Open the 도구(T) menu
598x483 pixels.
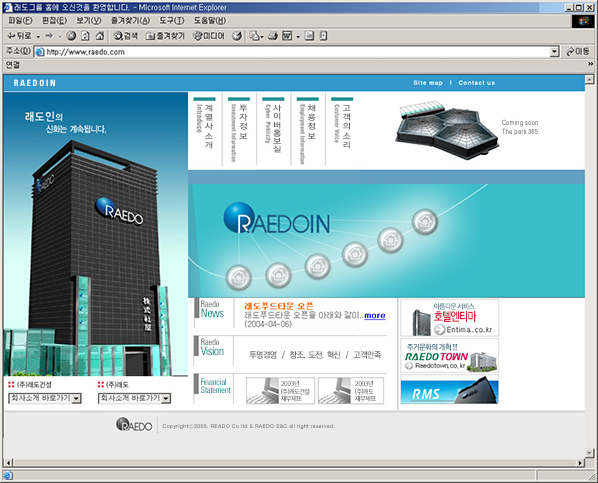click(172, 21)
